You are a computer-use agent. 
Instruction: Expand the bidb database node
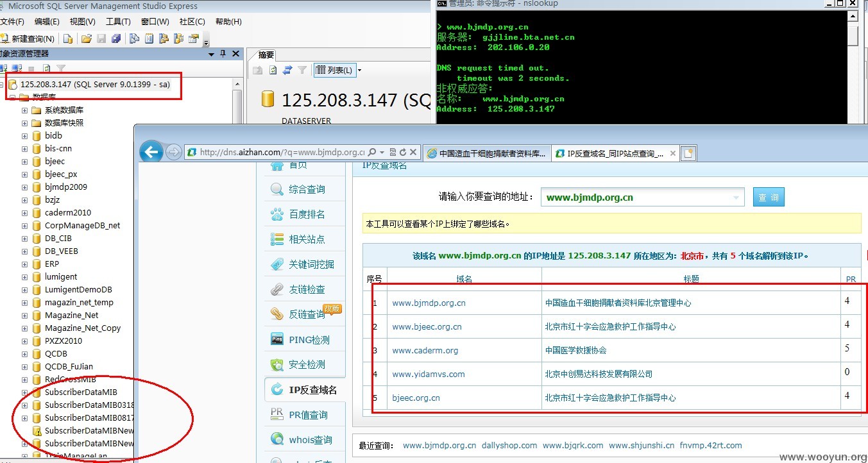(25, 136)
